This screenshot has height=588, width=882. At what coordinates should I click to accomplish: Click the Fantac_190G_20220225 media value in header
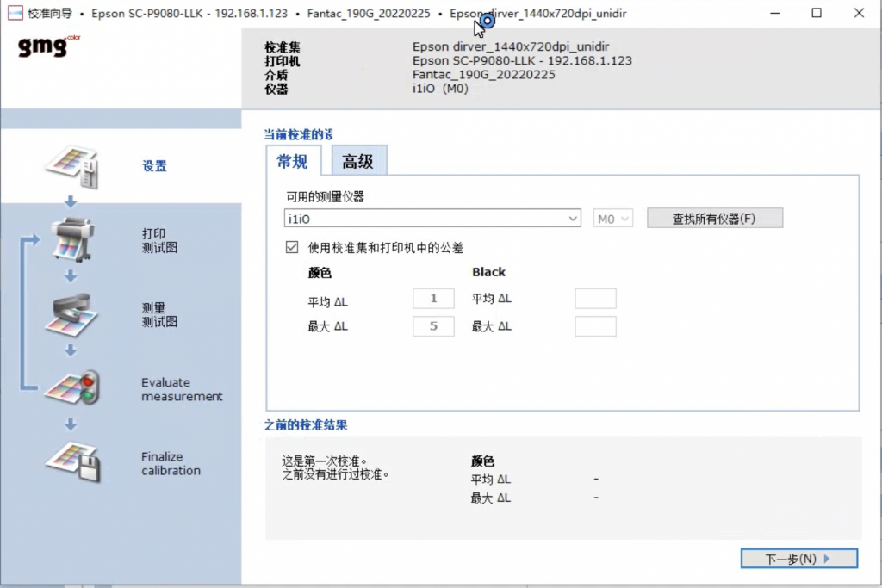pyautogui.click(x=484, y=75)
